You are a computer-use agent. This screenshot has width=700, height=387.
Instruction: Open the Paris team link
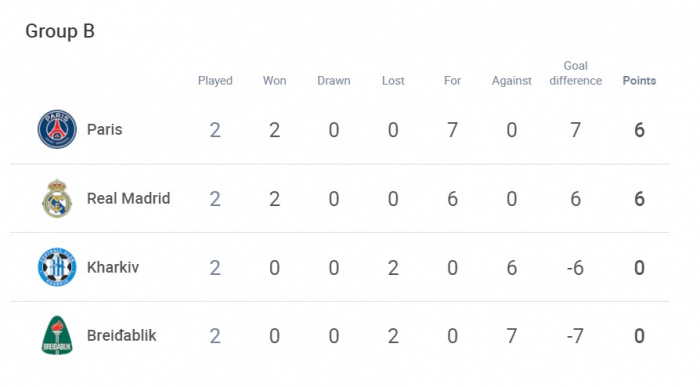point(104,129)
